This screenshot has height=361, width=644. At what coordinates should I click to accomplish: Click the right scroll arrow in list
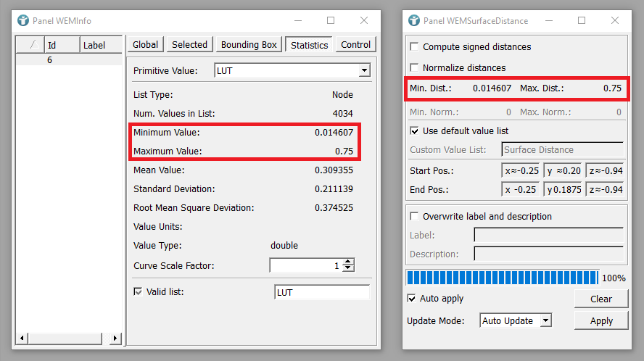[x=115, y=339]
